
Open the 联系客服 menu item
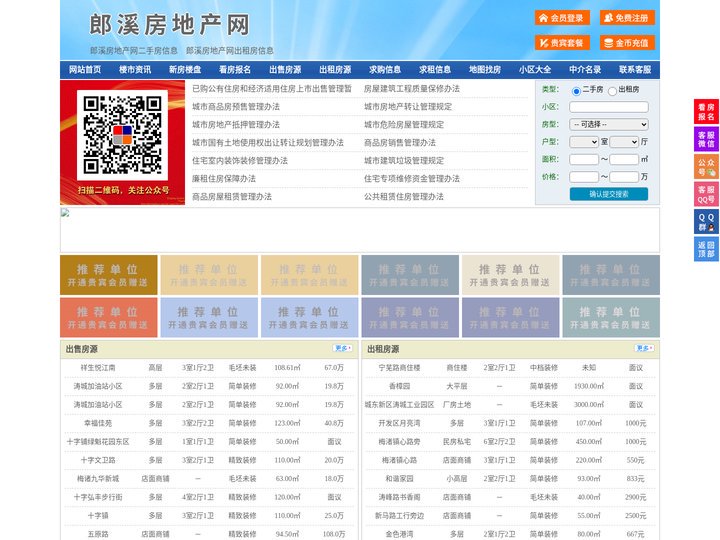635,70
